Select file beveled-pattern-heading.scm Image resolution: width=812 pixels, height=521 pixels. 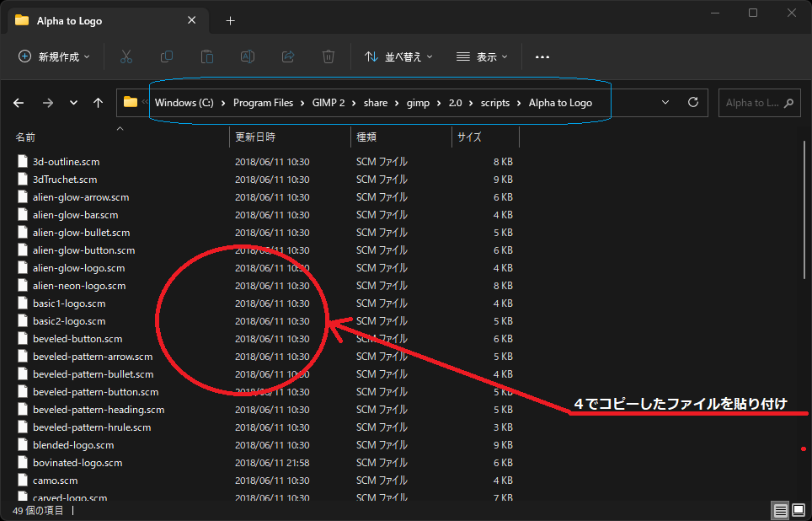[99, 410]
